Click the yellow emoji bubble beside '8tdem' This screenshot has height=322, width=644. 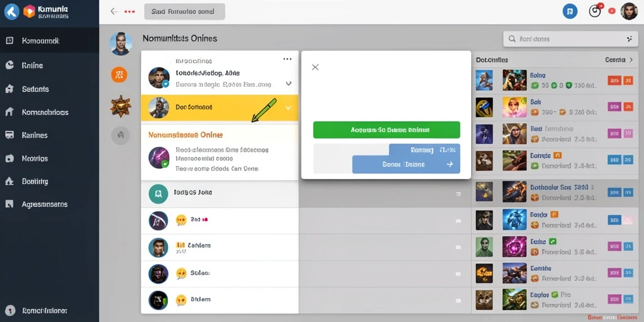(180, 300)
